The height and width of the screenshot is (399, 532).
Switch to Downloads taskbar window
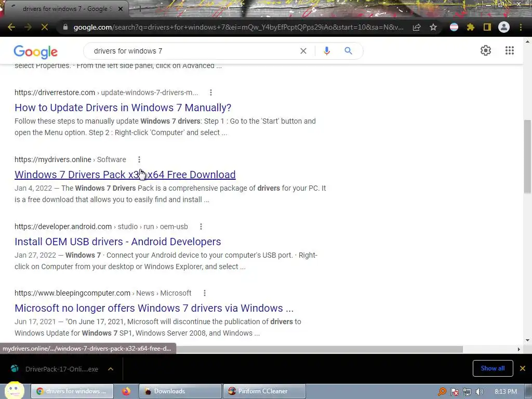[180, 391]
